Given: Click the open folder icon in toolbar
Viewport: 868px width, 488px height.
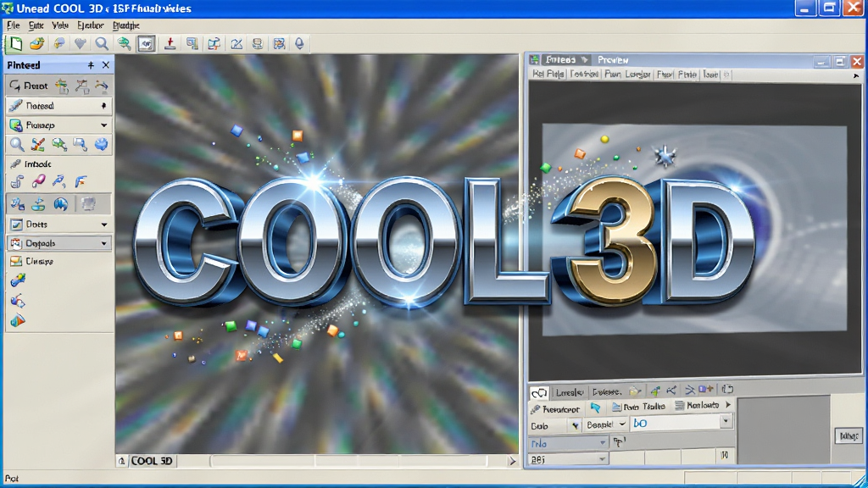Looking at the screenshot, I should tap(37, 44).
